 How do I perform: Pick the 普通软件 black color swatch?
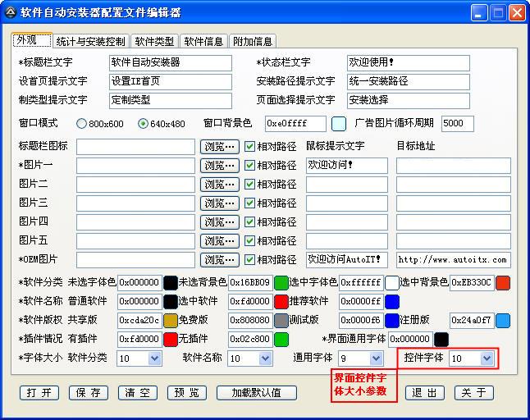(x=171, y=302)
